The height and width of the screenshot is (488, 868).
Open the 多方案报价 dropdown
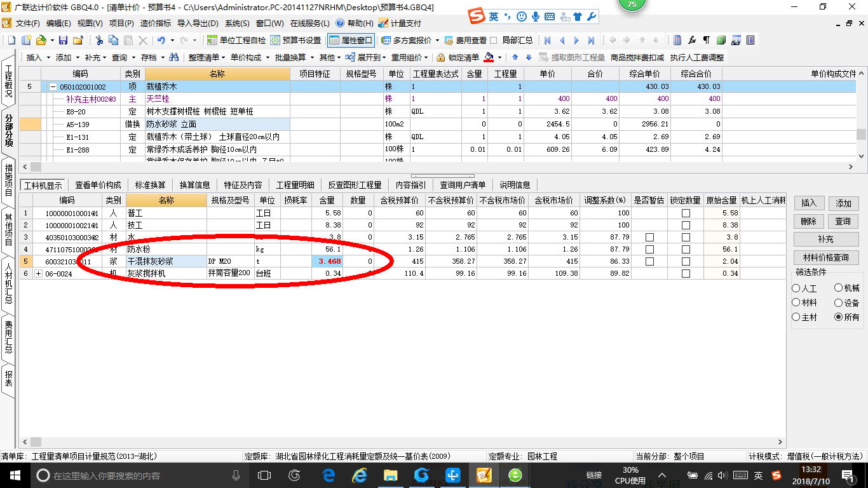pyautogui.click(x=410, y=40)
